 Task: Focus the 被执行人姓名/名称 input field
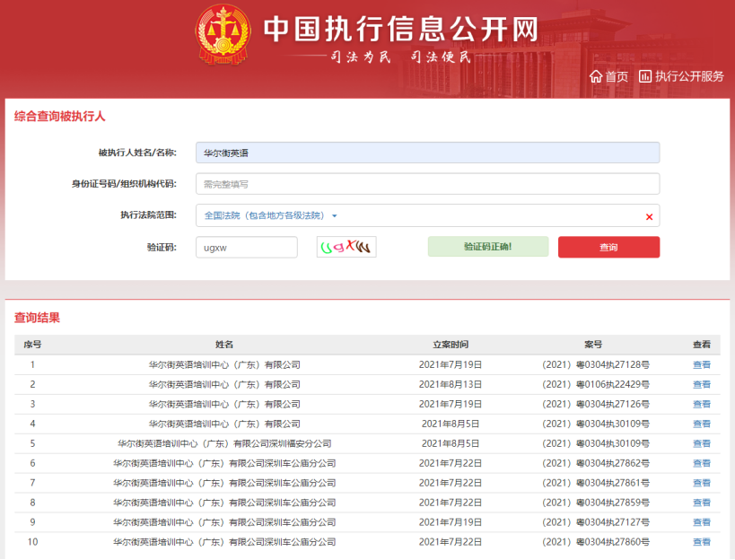point(427,153)
